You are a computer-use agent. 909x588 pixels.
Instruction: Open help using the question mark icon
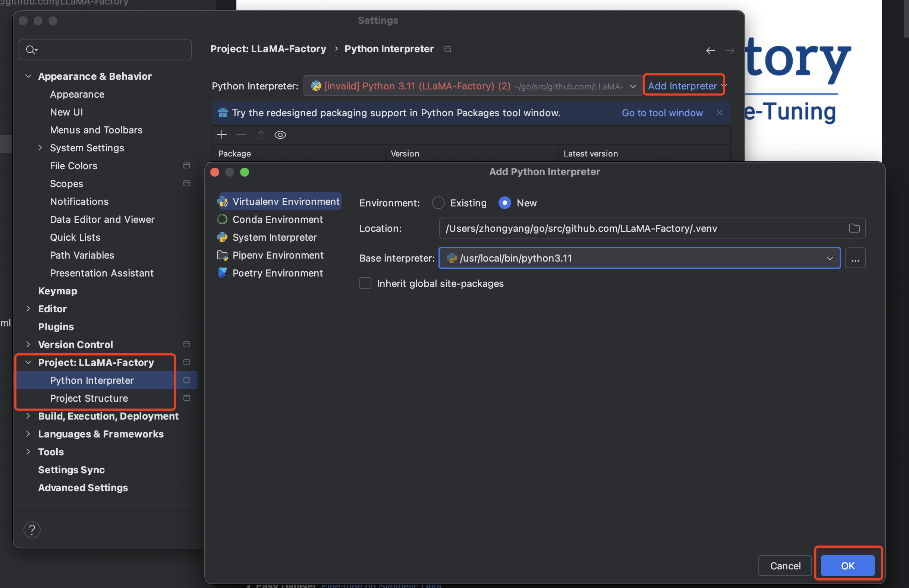(32, 529)
